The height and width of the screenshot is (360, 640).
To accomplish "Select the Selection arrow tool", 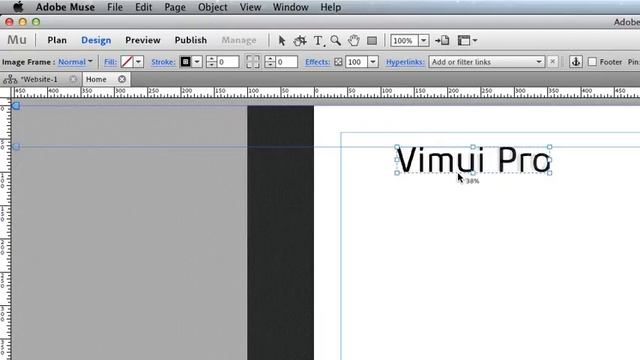I will pos(281,40).
